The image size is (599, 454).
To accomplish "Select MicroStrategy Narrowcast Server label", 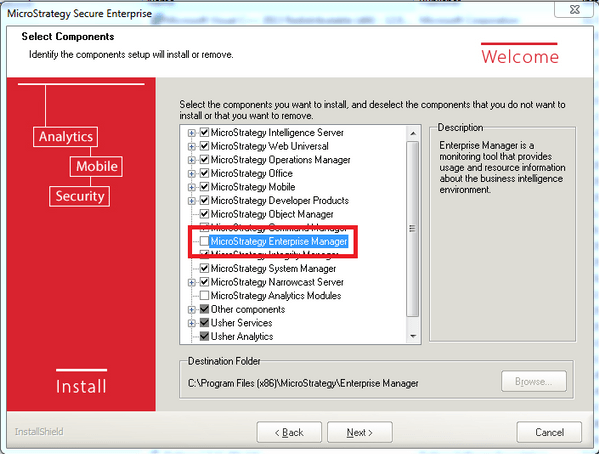I will (x=277, y=282).
